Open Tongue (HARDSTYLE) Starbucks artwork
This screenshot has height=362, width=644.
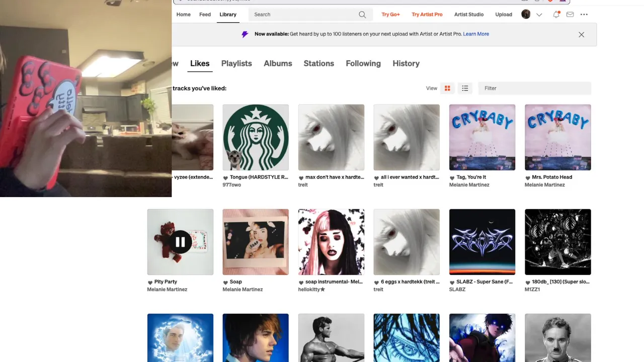coord(256,137)
